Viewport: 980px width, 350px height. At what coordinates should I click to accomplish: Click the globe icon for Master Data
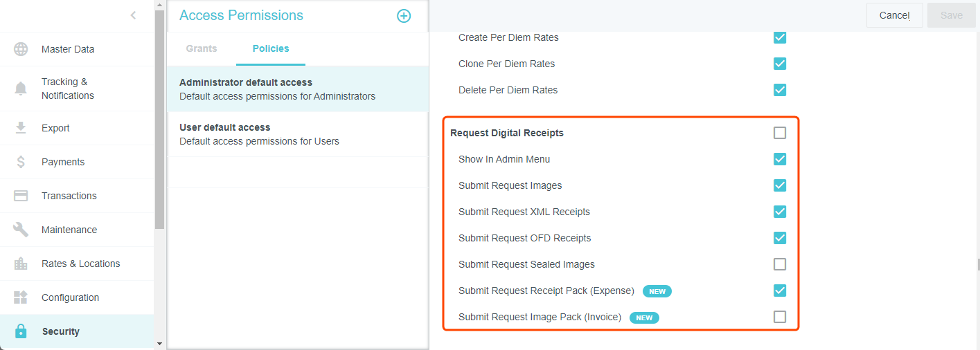pos(21,49)
